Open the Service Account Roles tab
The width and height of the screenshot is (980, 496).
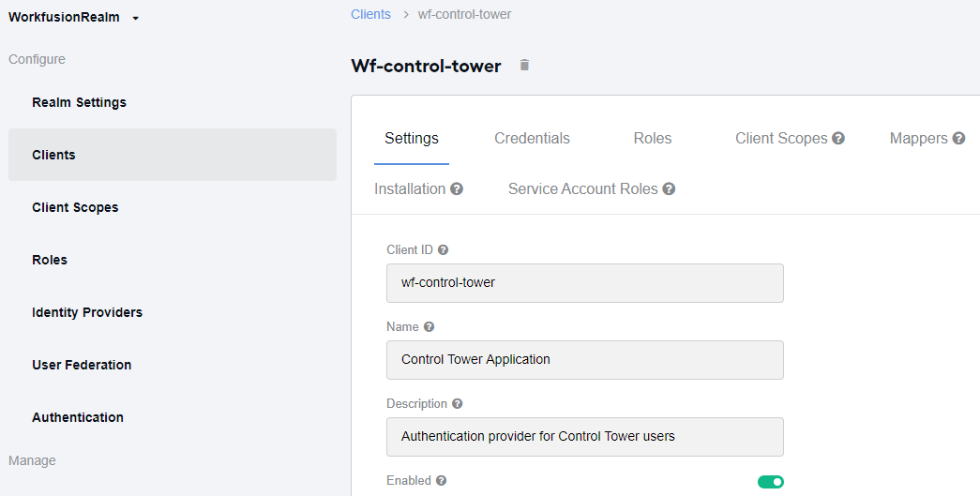click(583, 188)
